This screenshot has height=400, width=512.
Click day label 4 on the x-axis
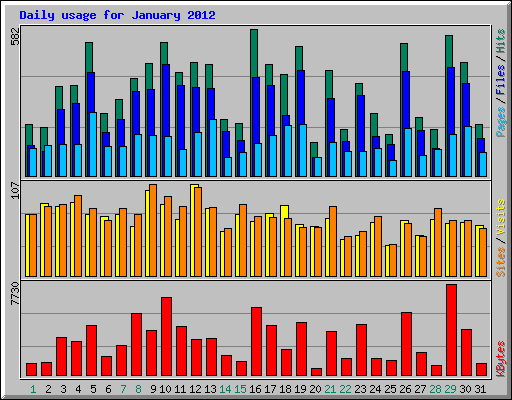point(78,389)
